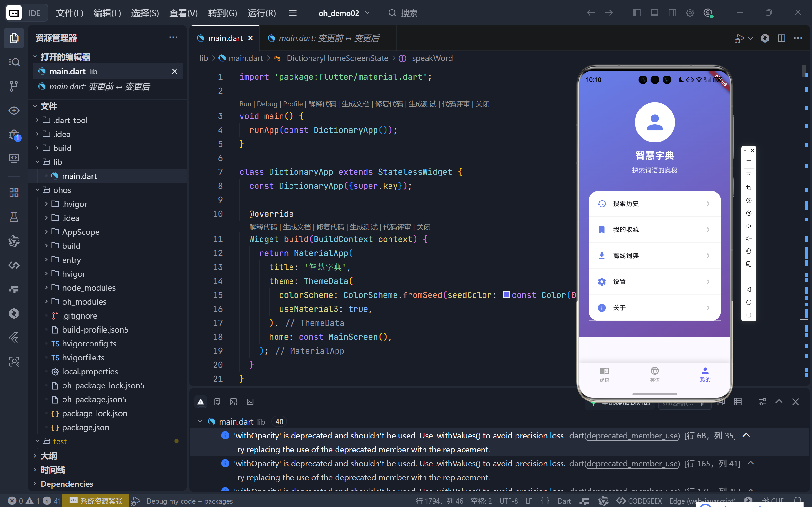Toggle the primary sidebar layout icon

(x=636, y=13)
